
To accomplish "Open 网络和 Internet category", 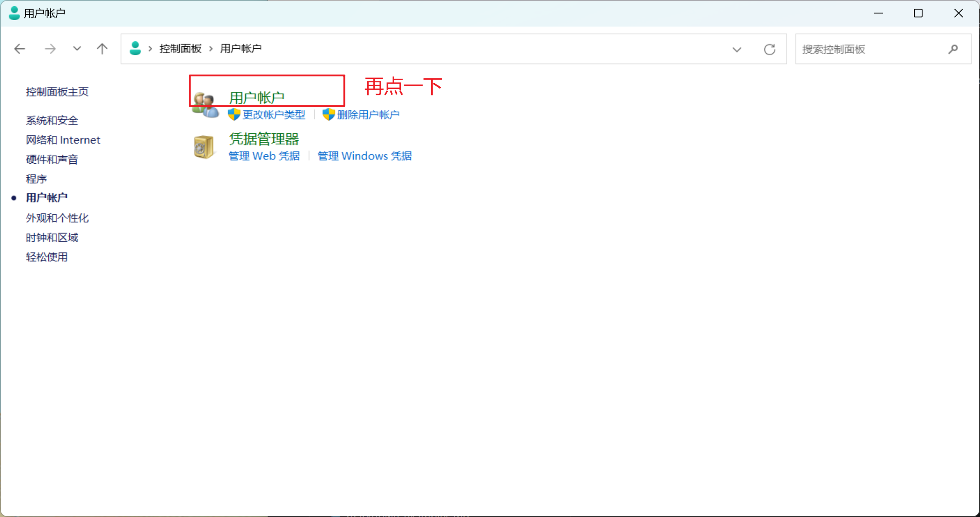I will coord(63,140).
